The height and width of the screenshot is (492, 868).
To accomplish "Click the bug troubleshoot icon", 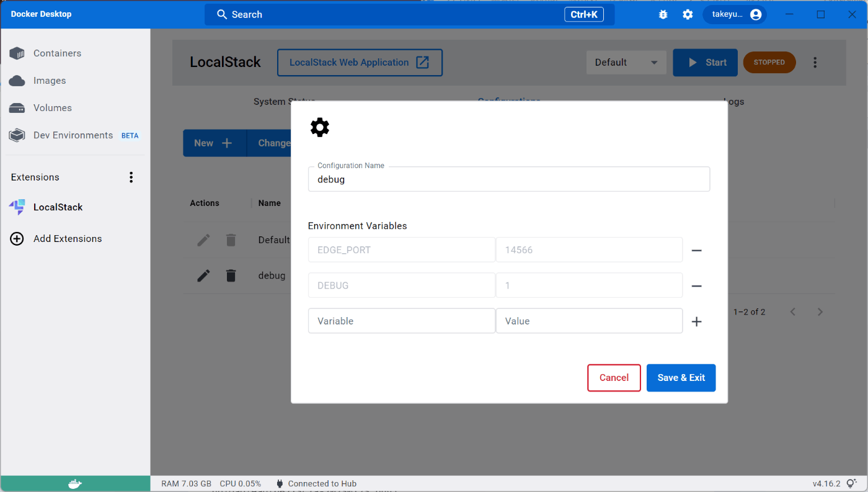I will pos(663,14).
